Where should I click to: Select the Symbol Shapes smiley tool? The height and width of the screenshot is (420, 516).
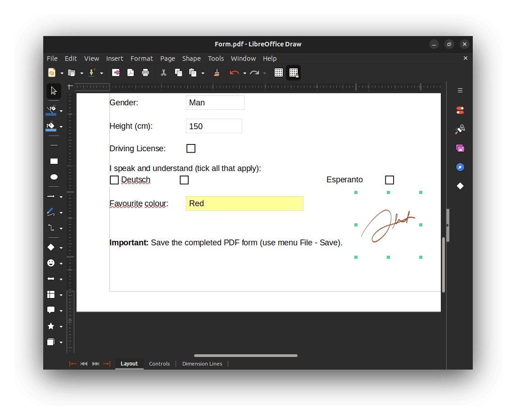[x=51, y=263]
